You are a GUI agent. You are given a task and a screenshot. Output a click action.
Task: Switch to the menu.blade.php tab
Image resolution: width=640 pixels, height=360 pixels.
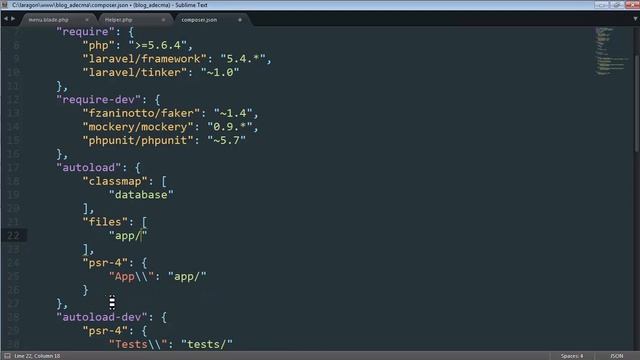49,20
